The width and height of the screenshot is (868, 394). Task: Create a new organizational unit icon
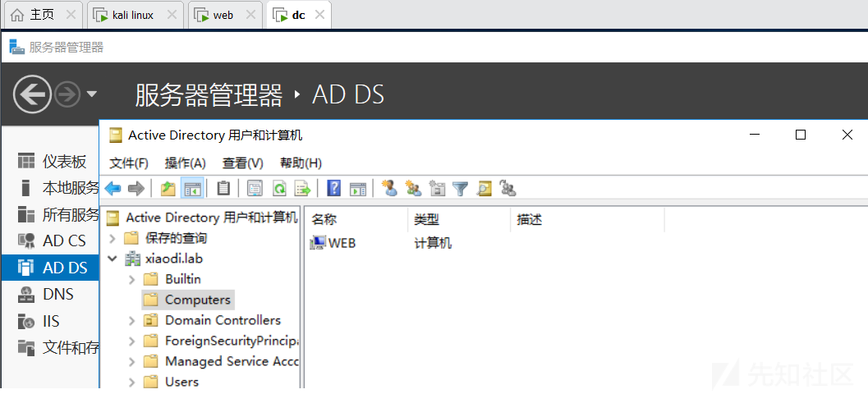438,188
